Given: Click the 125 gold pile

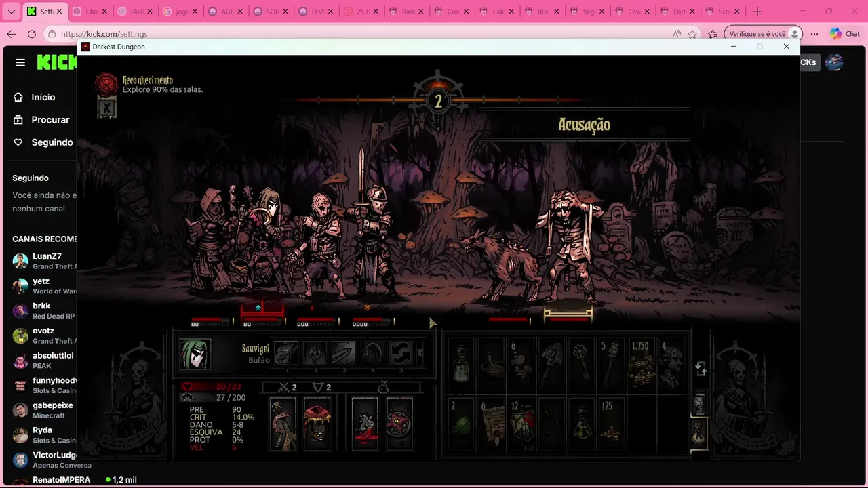Looking at the screenshot, I should [611, 425].
